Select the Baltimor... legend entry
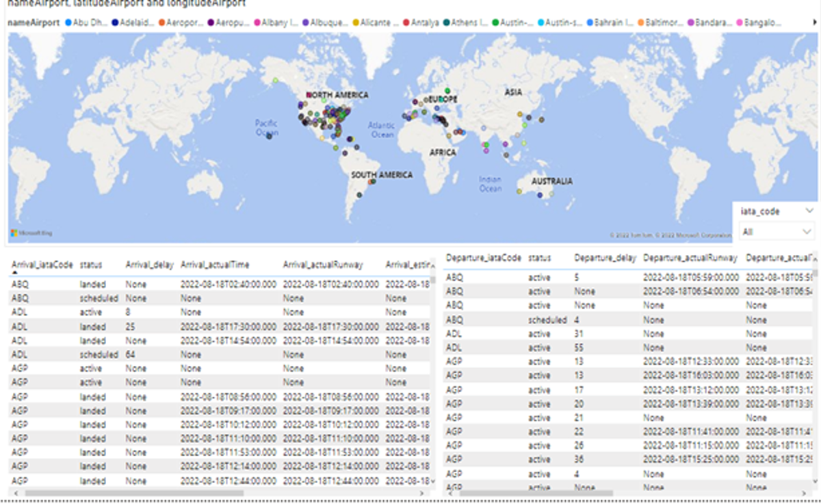 pos(661,23)
